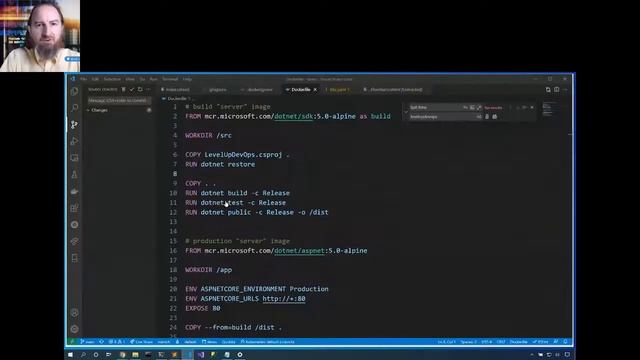The image size is (640, 360).
Task: Switch to the Dockerfile tab
Action: coord(301,89)
